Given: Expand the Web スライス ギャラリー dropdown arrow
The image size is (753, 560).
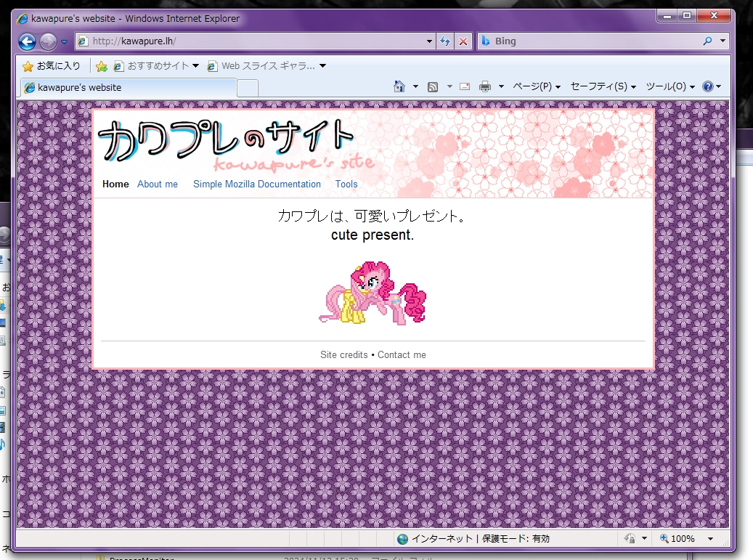Looking at the screenshot, I should tap(322, 66).
